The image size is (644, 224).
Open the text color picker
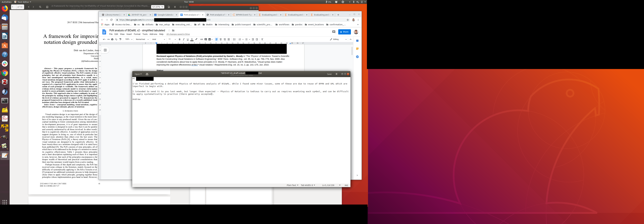192,39
